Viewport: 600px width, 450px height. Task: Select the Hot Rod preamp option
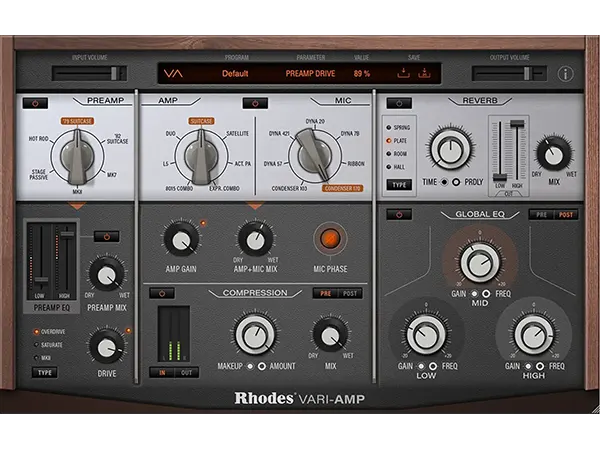39,139
